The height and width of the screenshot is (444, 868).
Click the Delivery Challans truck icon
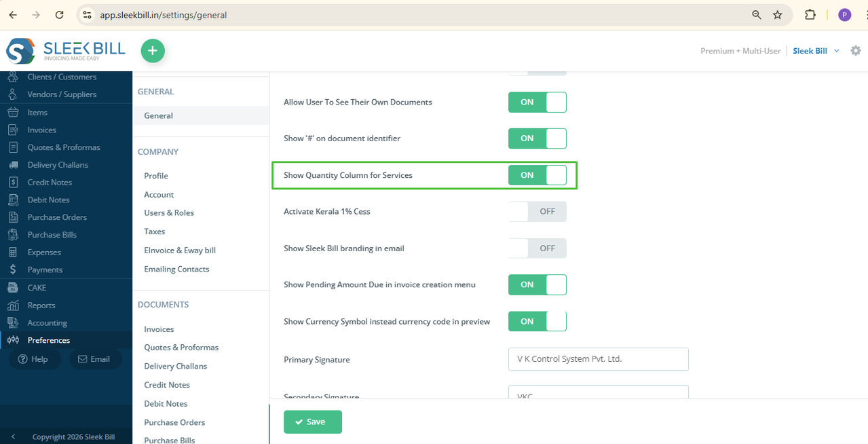pos(13,165)
